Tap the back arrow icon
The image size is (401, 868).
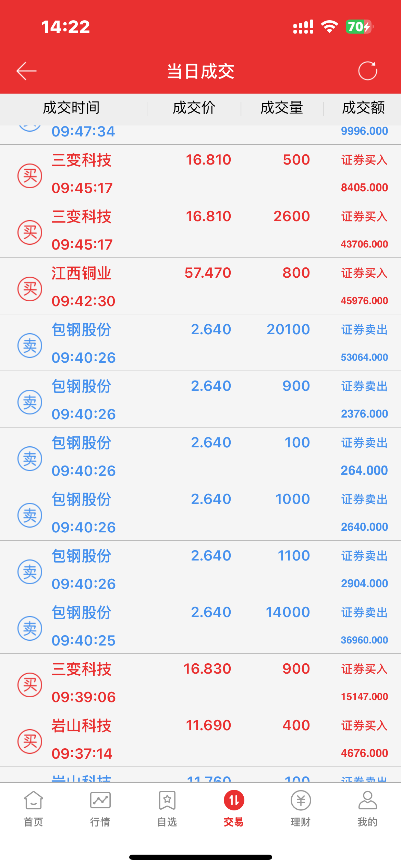click(26, 71)
